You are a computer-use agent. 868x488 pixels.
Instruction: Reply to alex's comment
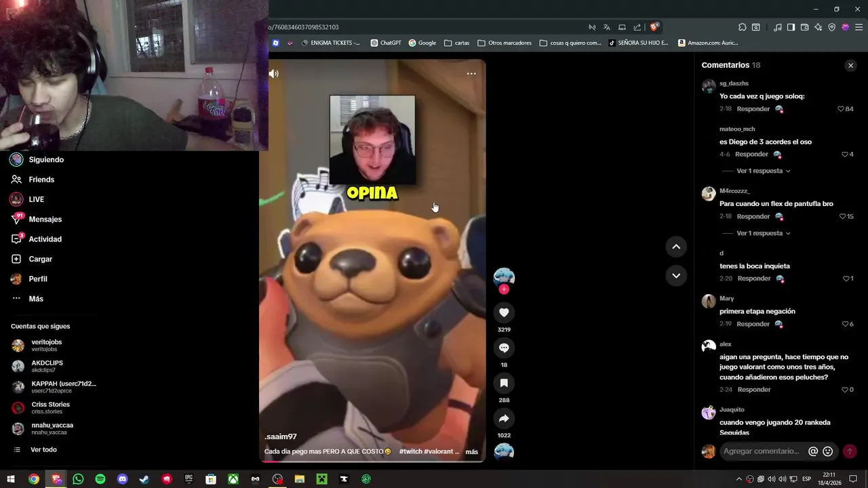pos(753,390)
